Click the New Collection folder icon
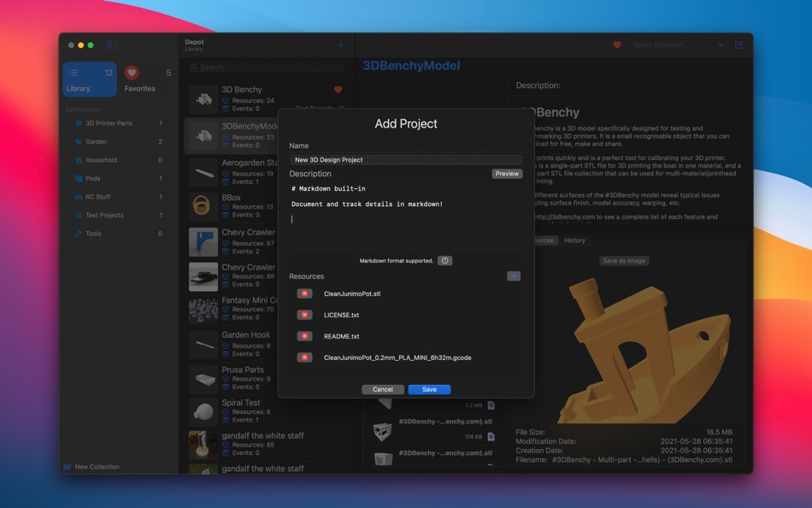 [68, 467]
